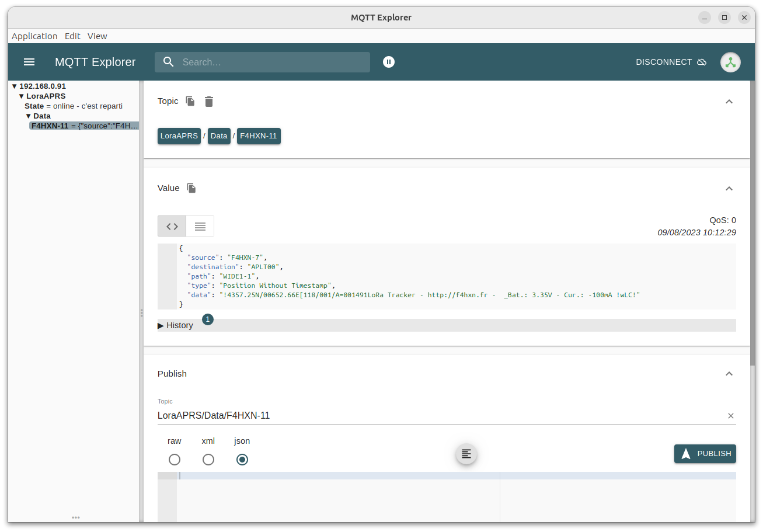Open the View menu

pos(97,36)
